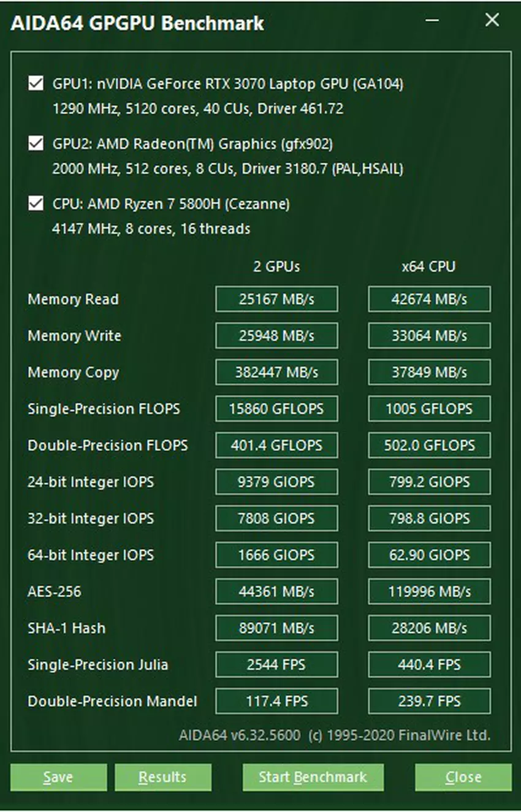Click the x64 CPU column header
521x812 pixels.
click(x=428, y=267)
